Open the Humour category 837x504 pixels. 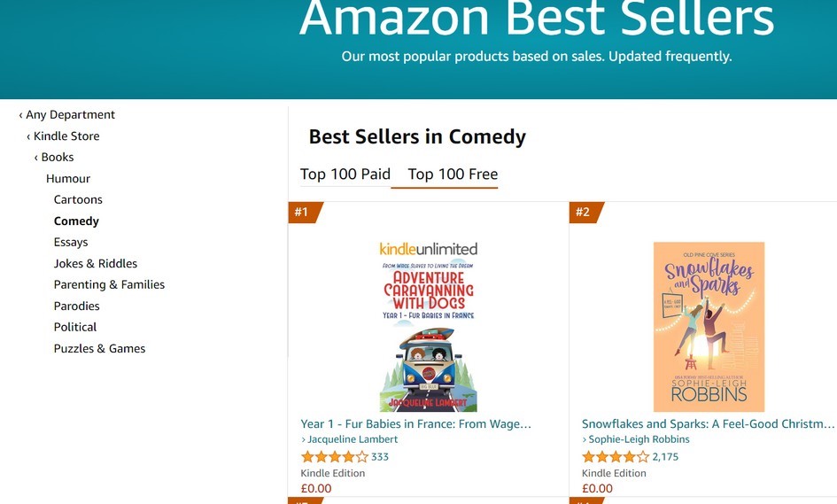click(68, 179)
